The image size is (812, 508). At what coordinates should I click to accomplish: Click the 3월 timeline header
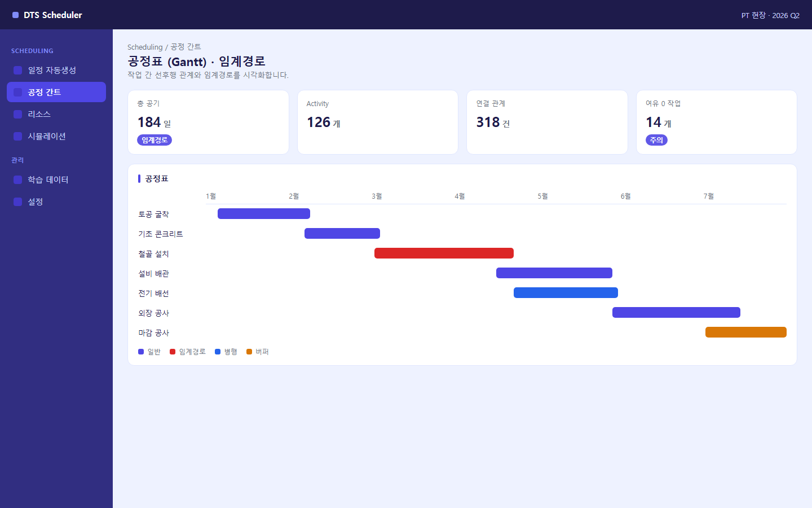coord(377,196)
